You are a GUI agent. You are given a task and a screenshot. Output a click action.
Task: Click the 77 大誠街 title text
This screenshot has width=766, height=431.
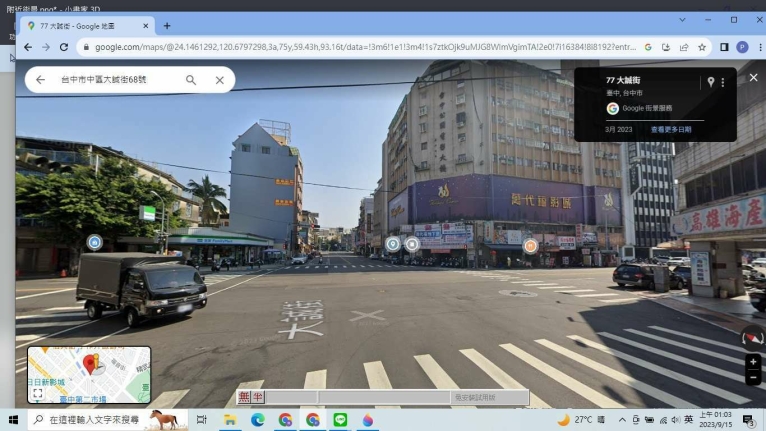(x=623, y=80)
